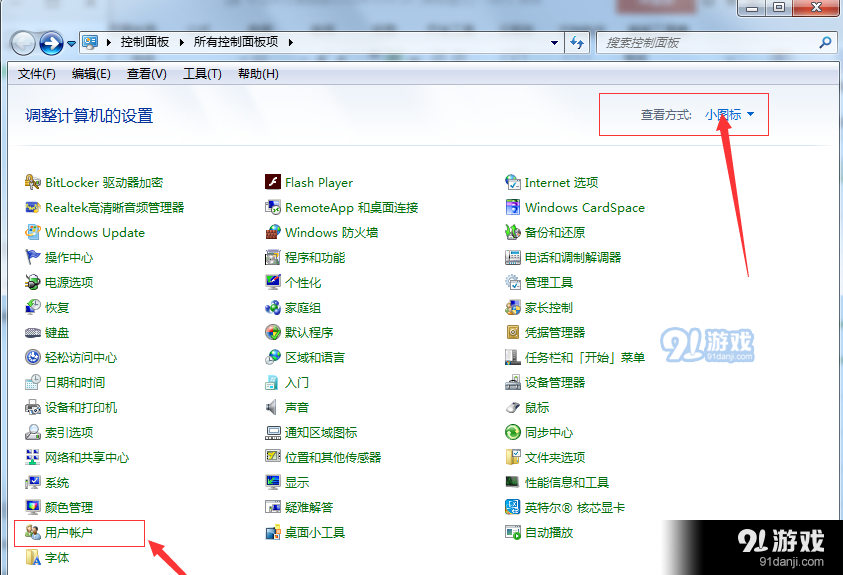Open the 编辑(E) menu
Image resolution: width=843 pixels, height=575 pixels.
pos(91,74)
